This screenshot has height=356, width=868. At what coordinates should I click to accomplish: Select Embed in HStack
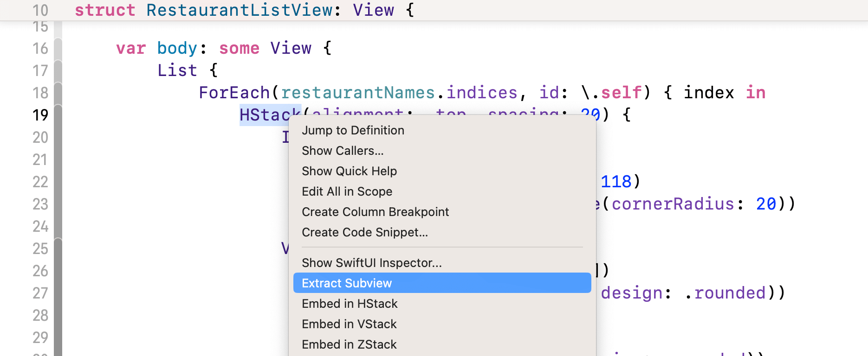click(350, 304)
